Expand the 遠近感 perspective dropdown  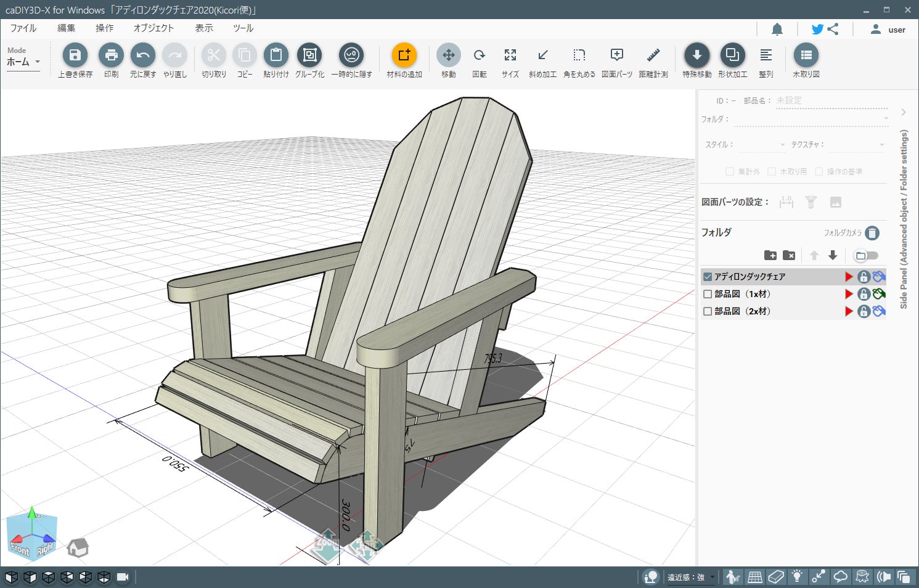point(712,577)
